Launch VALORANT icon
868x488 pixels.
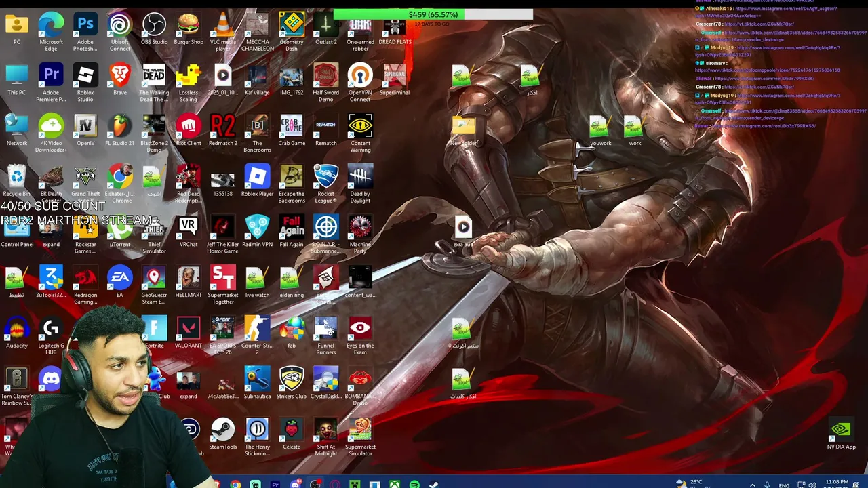coord(189,332)
